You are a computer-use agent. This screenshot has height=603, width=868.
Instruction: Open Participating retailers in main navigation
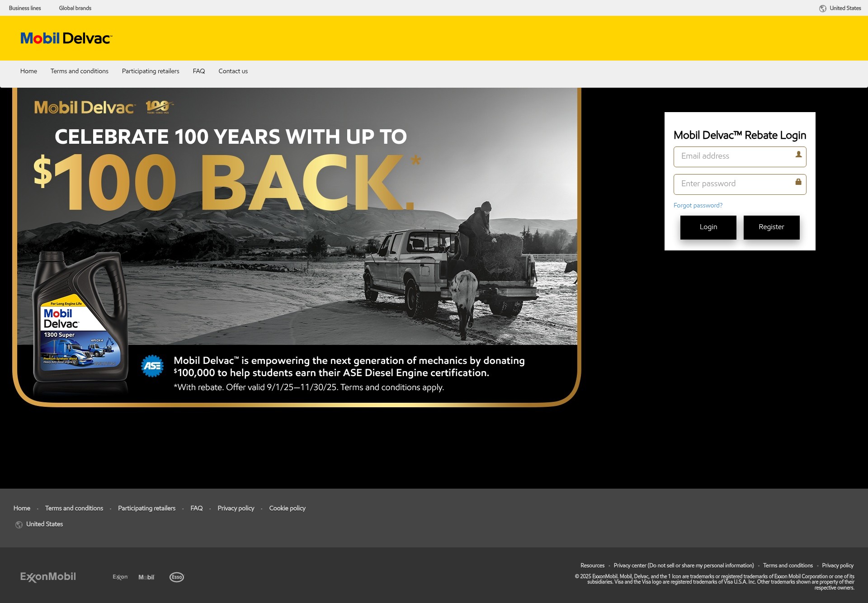pyautogui.click(x=151, y=71)
